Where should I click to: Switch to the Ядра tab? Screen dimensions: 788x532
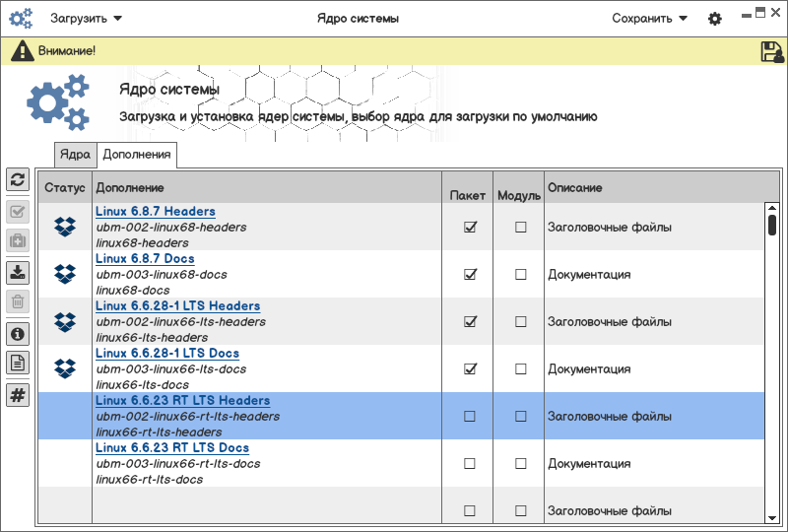[x=75, y=155]
